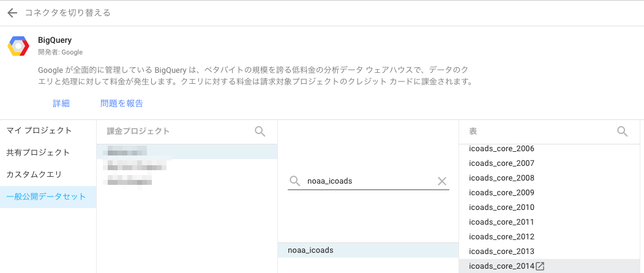Clear the noaa_icoads search with the X
Image resolution: width=644 pixels, height=273 pixels.
442,181
